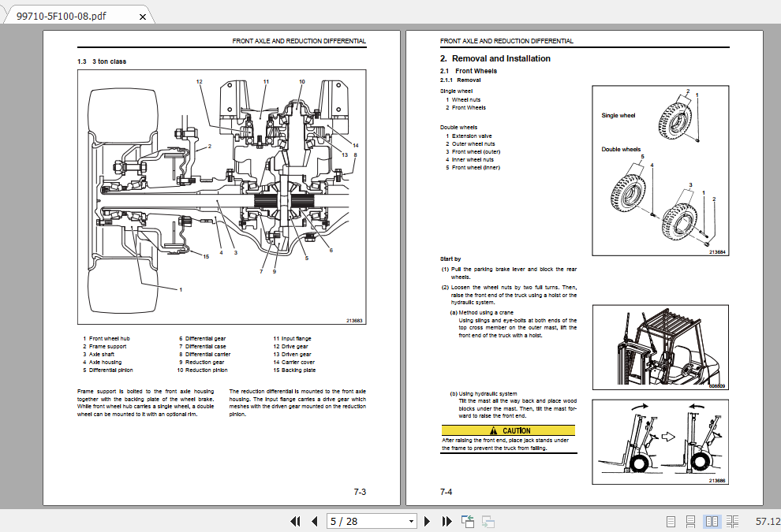
Task: Advance to the next page
Action: click(x=427, y=521)
